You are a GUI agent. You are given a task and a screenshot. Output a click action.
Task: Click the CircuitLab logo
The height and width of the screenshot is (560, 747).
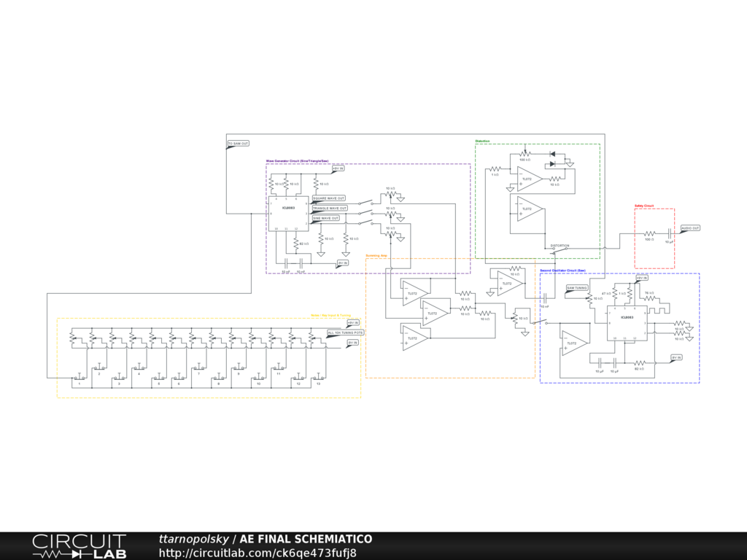pyautogui.click(x=79, y=546)
